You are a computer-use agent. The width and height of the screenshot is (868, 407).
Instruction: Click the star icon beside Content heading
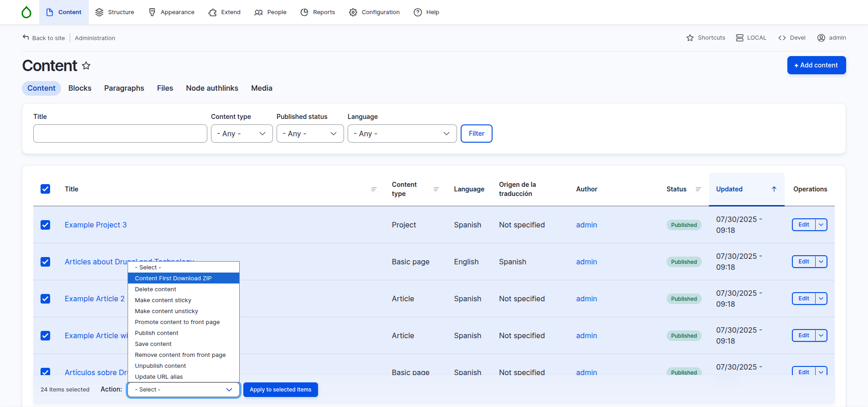pyautogui.click(x=86, y=66)
